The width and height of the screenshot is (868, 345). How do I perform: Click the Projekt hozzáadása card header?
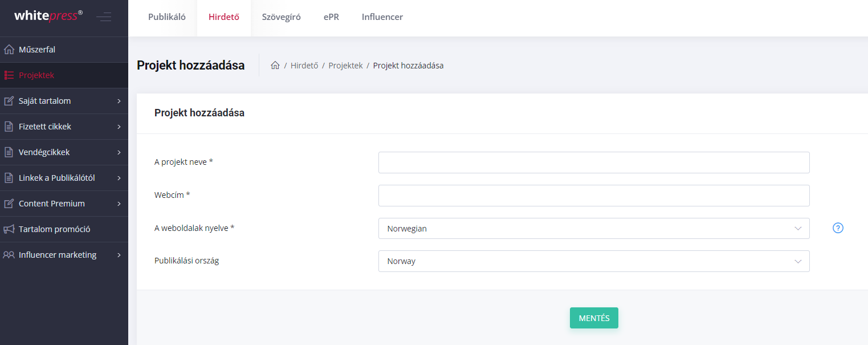(x=199, y=113)
